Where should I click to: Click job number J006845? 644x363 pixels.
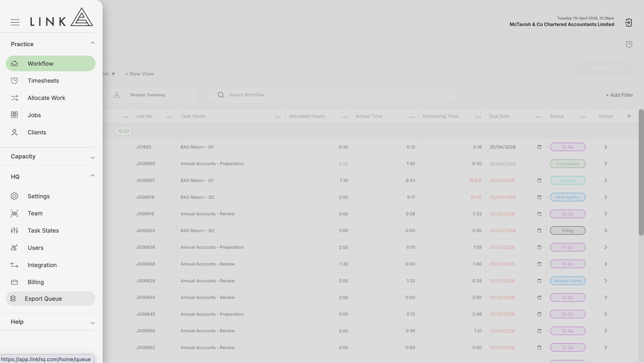tap(145, 314)
